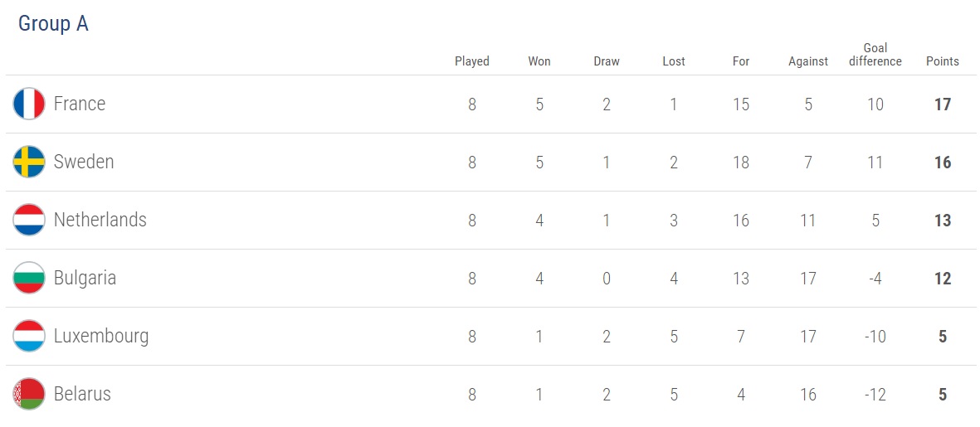The height and width of the screenshot is (427, 980).
Task: Open the Luxembourg team page
Action: pos(101,337)
